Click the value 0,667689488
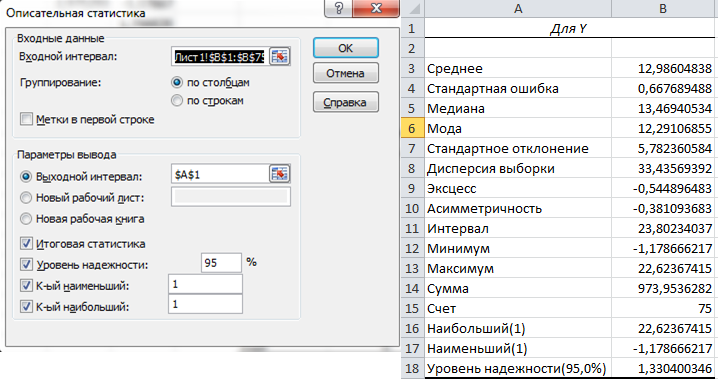718x379 pixels. coord(664,88)
